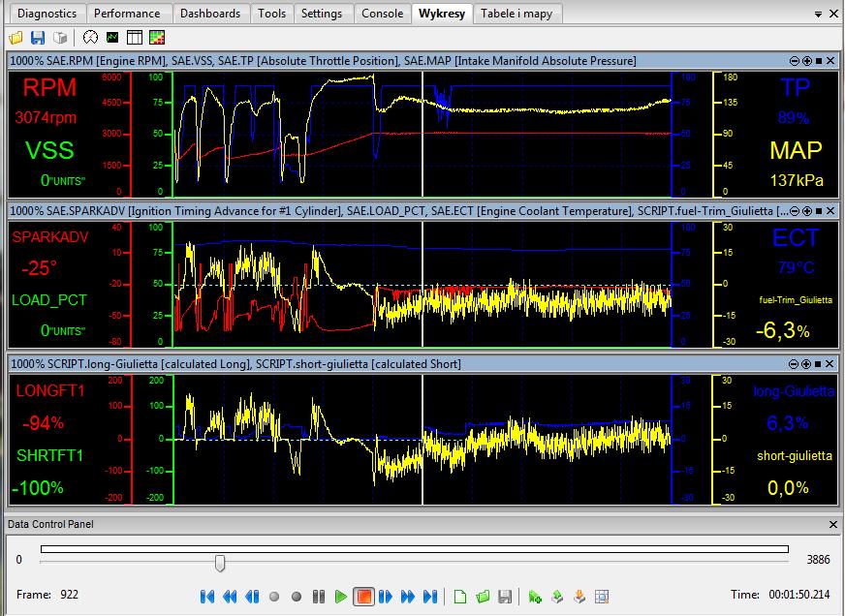Screen dimensions: 845x616
Task: Pause playback with the pause button
Action: (319, 597)
